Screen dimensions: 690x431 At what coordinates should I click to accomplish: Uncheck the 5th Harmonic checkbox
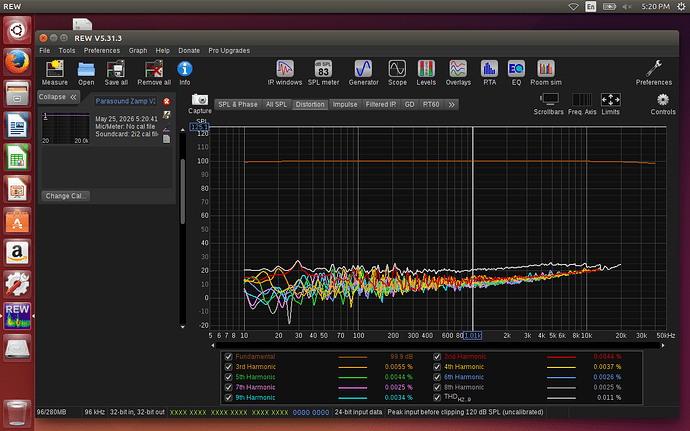click(228, 377)
